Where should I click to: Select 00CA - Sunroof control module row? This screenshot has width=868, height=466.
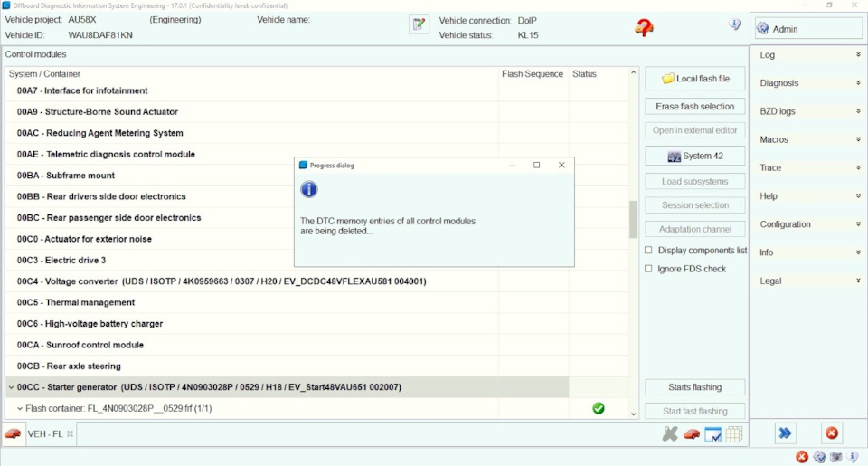coord(317,345)
